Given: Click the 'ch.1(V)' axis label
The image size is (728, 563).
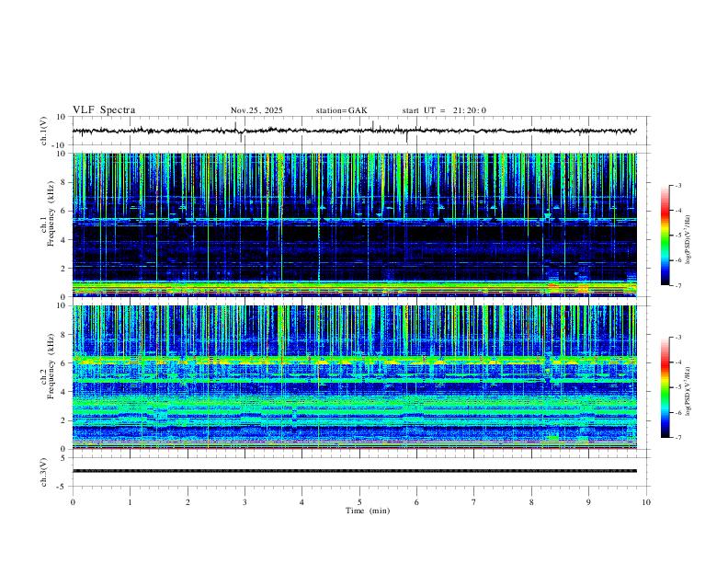Looking at the screenshot, I should [44, 131].
